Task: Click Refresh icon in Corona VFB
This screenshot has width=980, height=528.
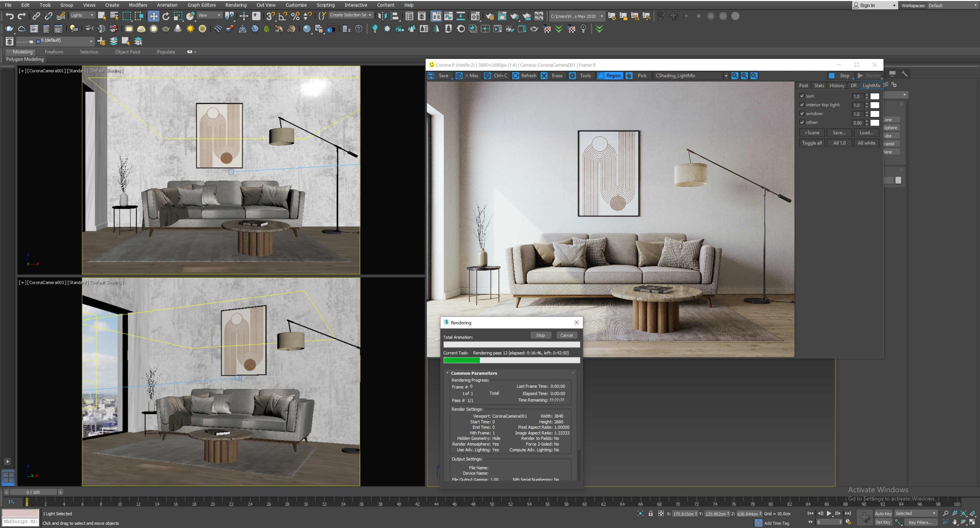Action: tap(516, 76)
